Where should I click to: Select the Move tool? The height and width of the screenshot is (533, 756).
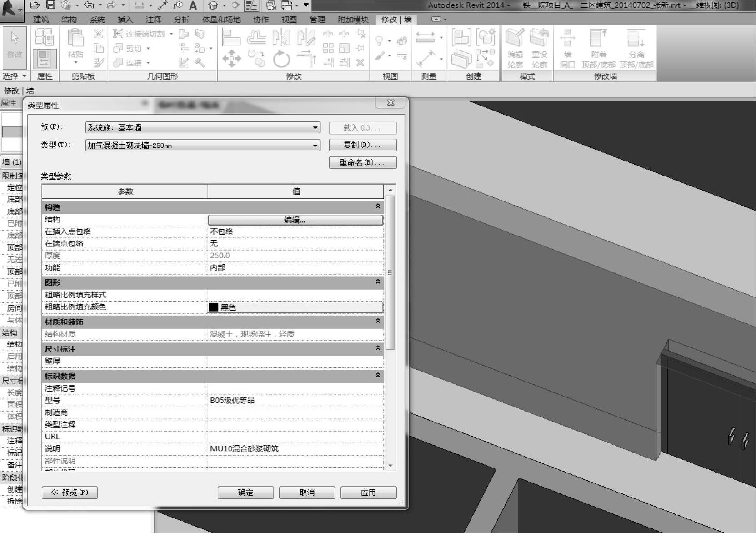(x=231, y=59)
